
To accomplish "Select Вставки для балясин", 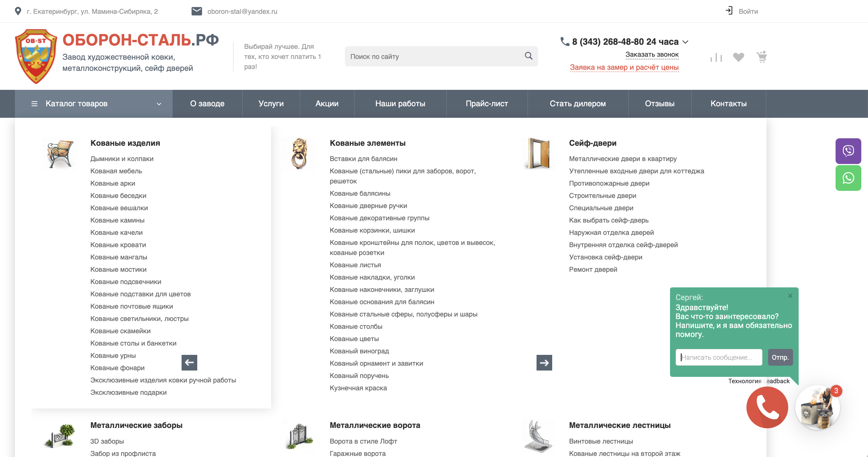I will pos(364,159).
